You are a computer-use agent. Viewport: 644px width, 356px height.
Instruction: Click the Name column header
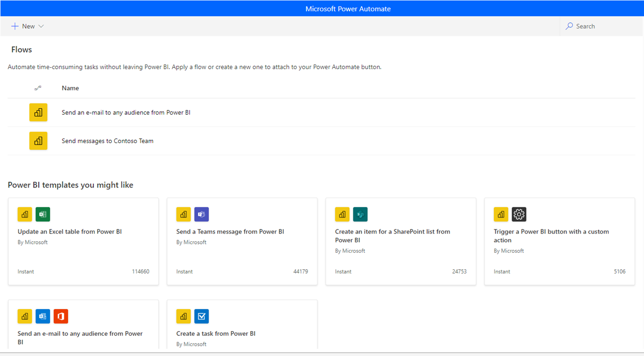tap(70, 88)
